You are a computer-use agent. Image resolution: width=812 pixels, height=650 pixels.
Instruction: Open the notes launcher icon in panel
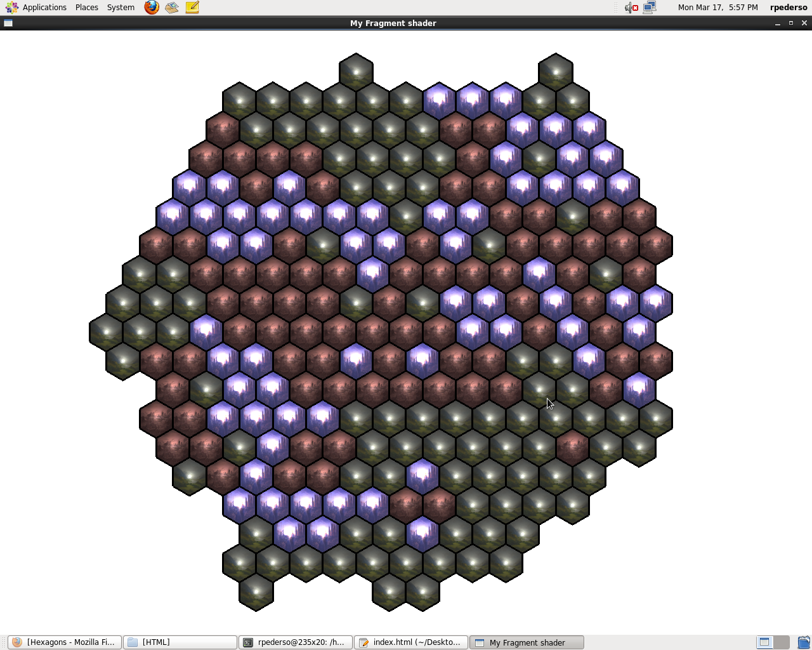pos(192,8)
